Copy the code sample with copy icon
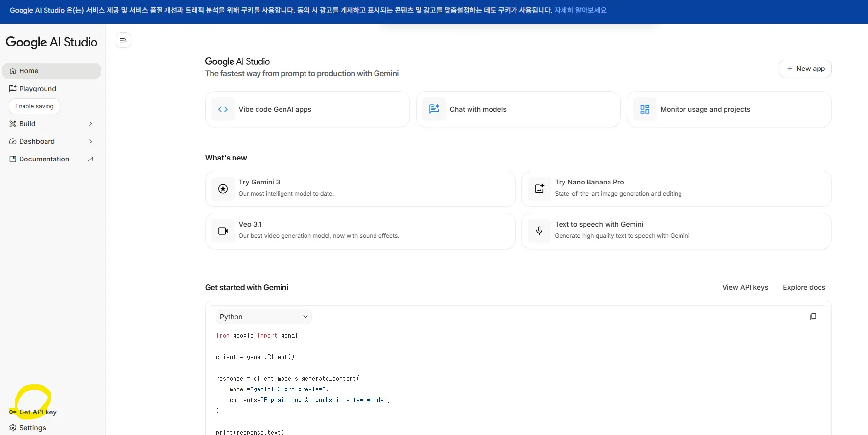This screenshot has height=435, width=868. [813, 317]
